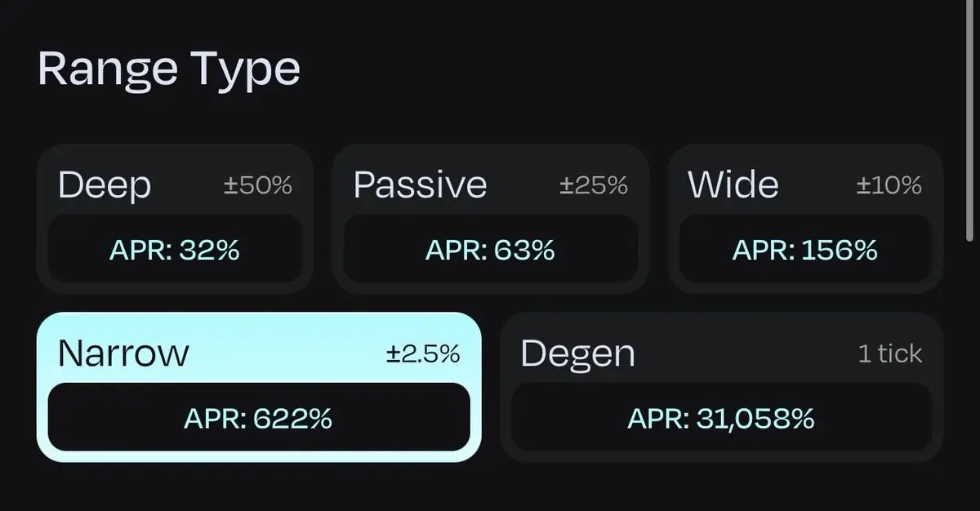Screen dimensions: 980x511
Task: Select the Deep range type card
Action: 175,218
